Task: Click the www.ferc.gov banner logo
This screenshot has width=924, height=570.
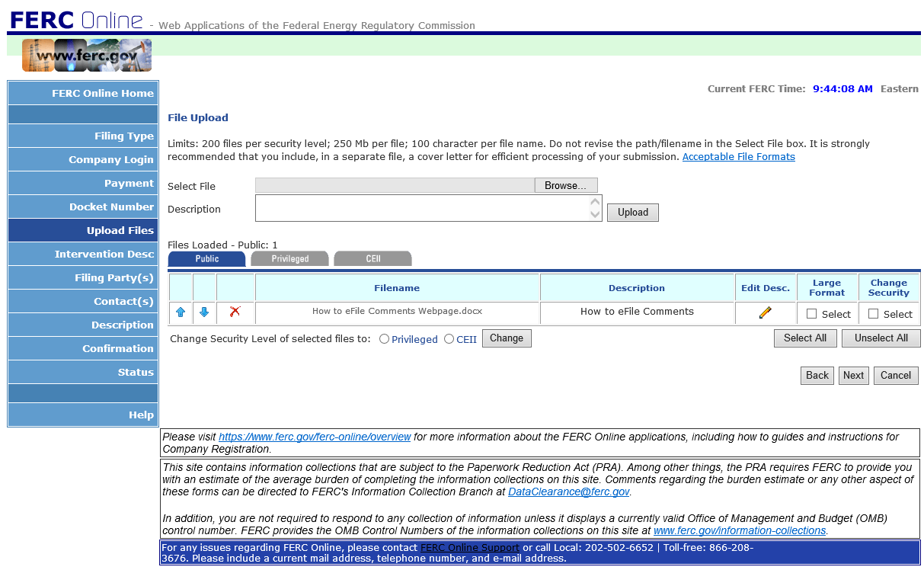Action: tap(87, 56)
